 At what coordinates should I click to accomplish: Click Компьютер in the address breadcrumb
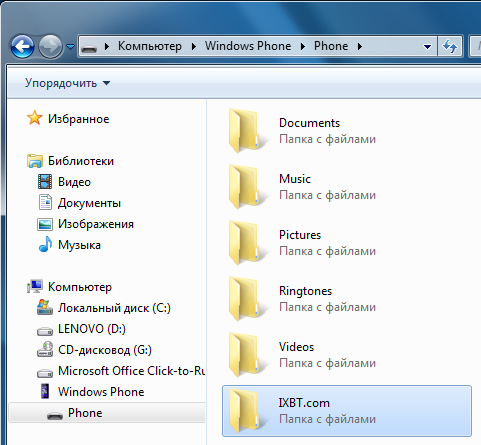(150, 46)
